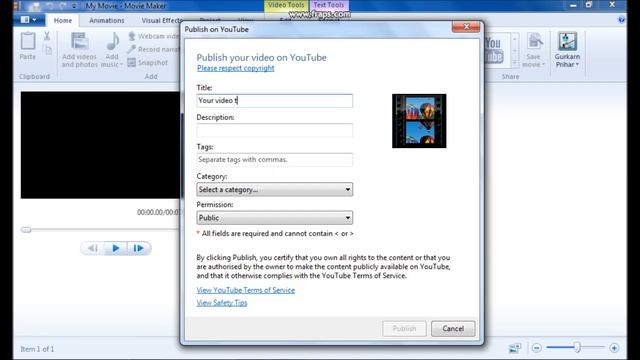Viewport: 640px width, 360px height.
Task: Click the "Item 1 of 1" status text
Action: [37, 349]
